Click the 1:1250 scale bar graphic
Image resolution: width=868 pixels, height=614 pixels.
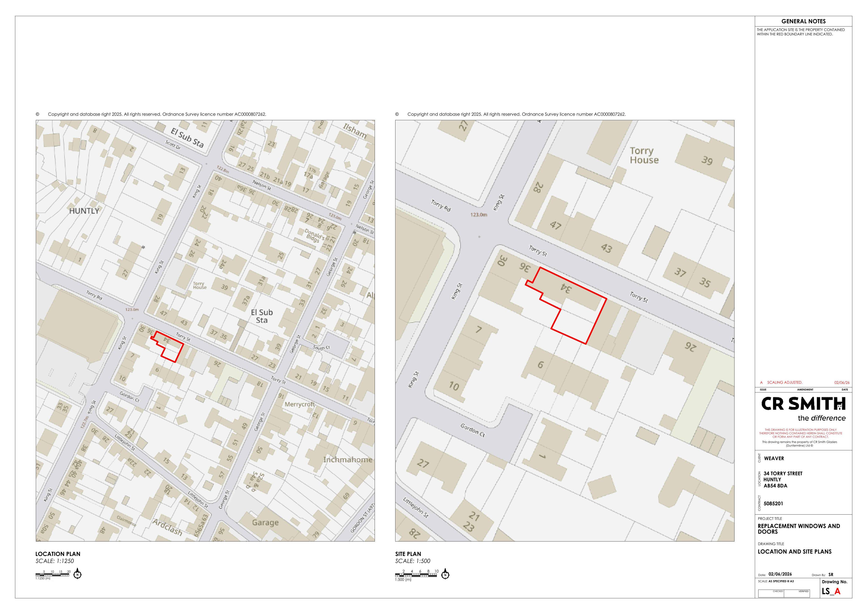[52, 575]
